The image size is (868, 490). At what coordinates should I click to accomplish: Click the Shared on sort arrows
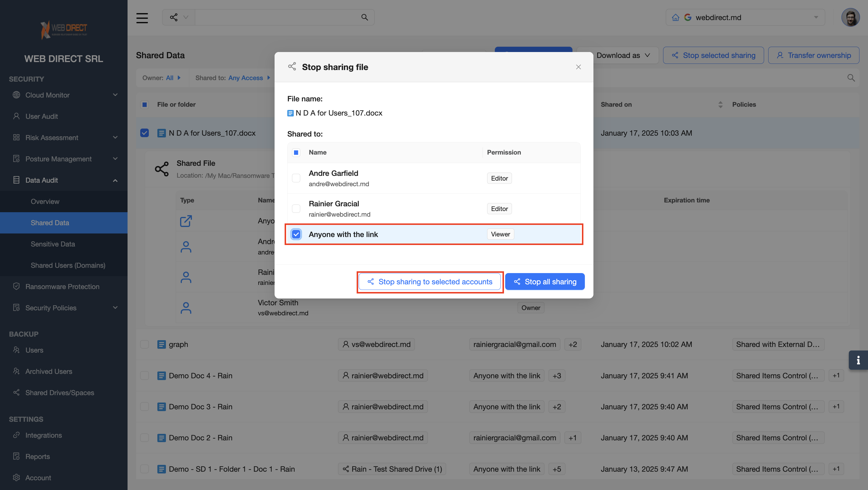(720, 105)
